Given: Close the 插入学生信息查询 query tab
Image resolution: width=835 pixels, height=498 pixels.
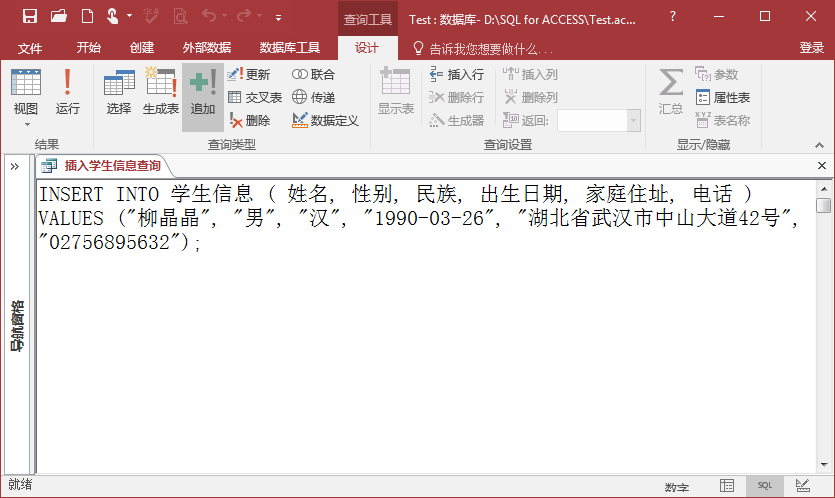Looking at the screenshot, I should click(822, 166).
